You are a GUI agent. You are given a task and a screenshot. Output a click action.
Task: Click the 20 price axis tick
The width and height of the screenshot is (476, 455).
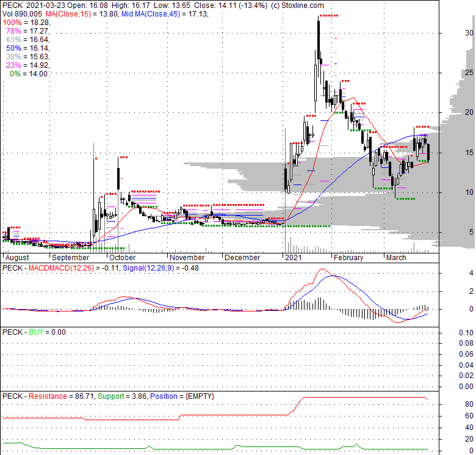tap(469, 112)
